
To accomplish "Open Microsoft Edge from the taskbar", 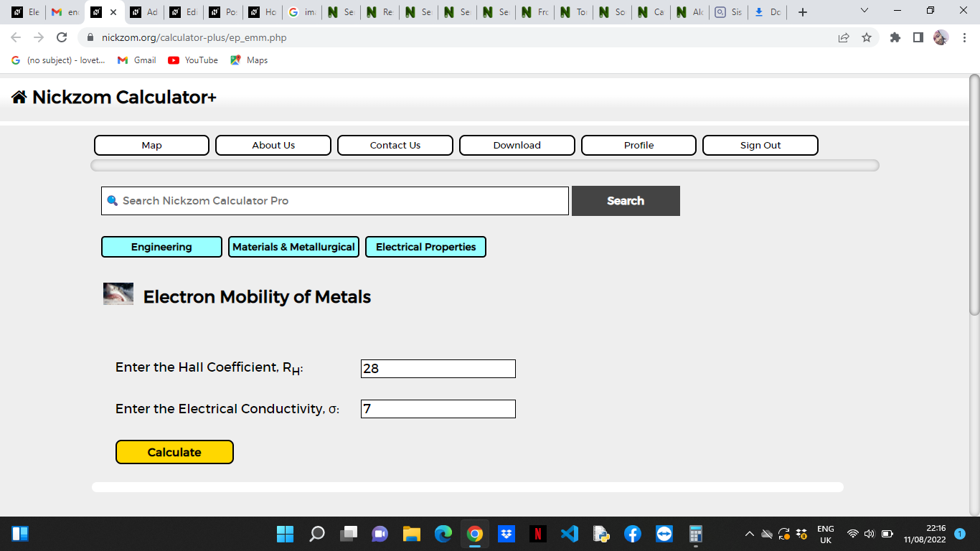I will click(x=443, y=534).
